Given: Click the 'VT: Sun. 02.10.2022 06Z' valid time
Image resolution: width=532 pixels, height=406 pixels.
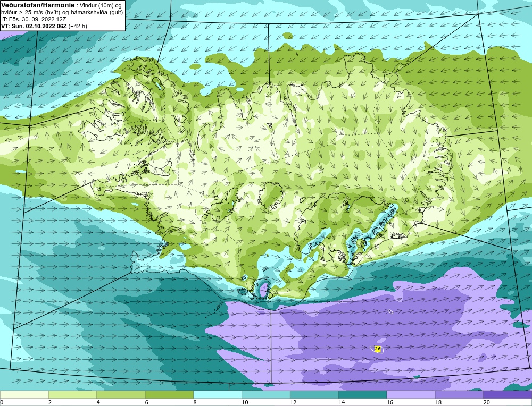Looking at the screenshot, I should coord(34,26).
